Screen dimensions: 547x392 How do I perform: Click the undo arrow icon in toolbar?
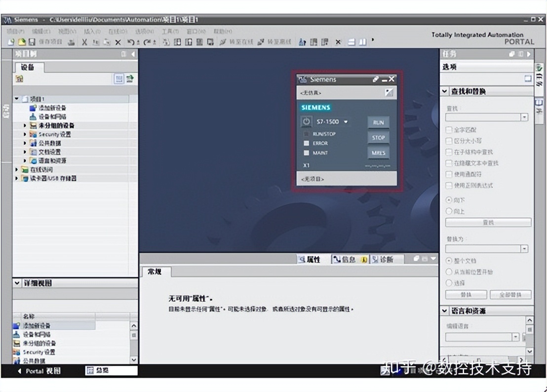click(130, 42)
